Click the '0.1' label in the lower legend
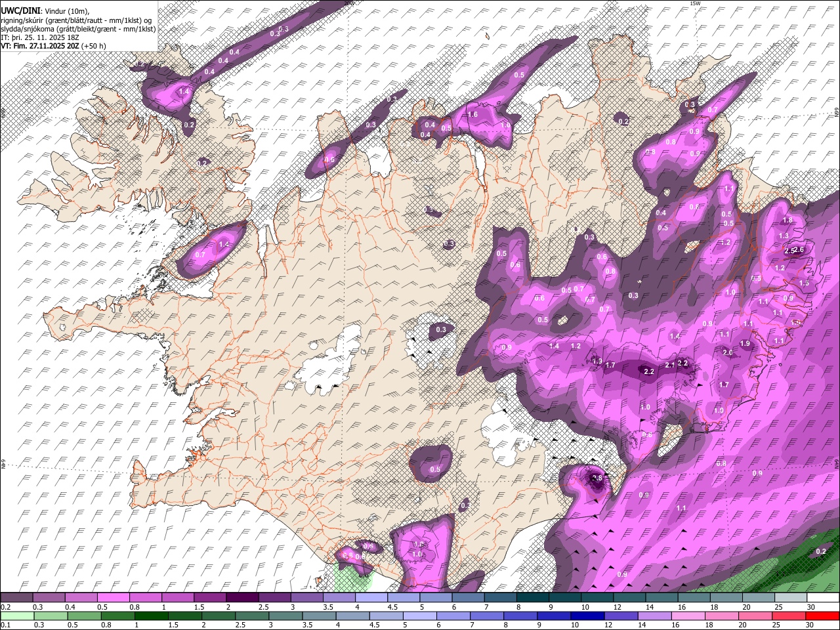840x630 pixels. pyautogui.click(x=5, y=625)
